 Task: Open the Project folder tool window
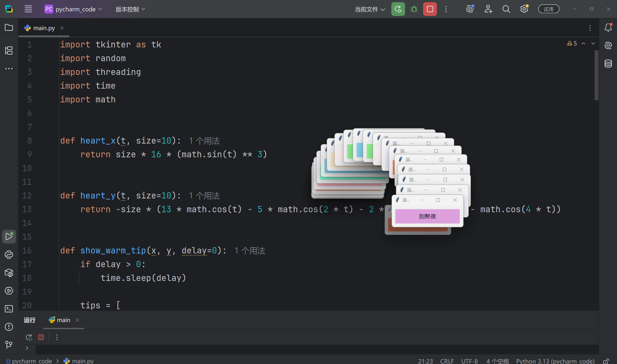[9, 27]
